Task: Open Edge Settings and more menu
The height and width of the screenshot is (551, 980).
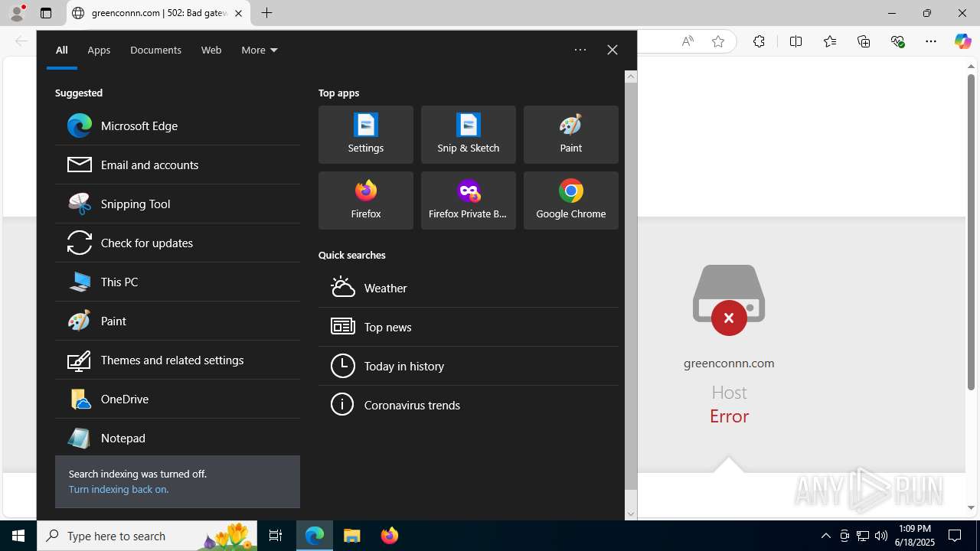Action: coord(931,41)
